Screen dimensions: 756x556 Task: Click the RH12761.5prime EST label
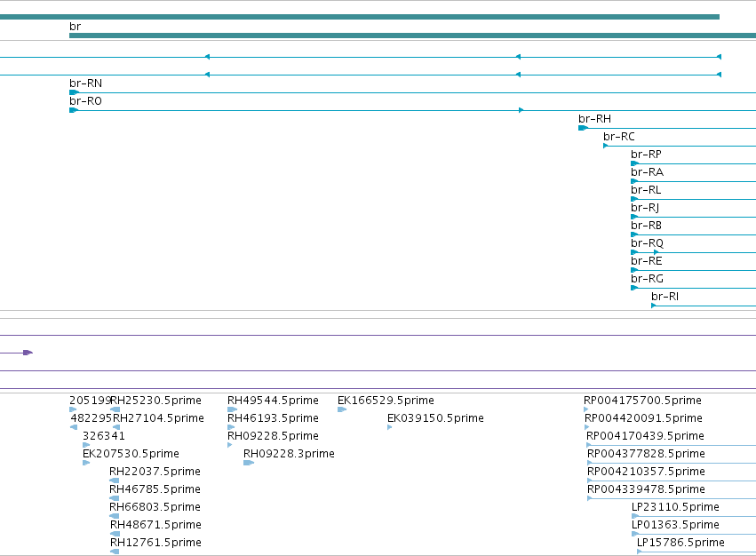[155, 543]
